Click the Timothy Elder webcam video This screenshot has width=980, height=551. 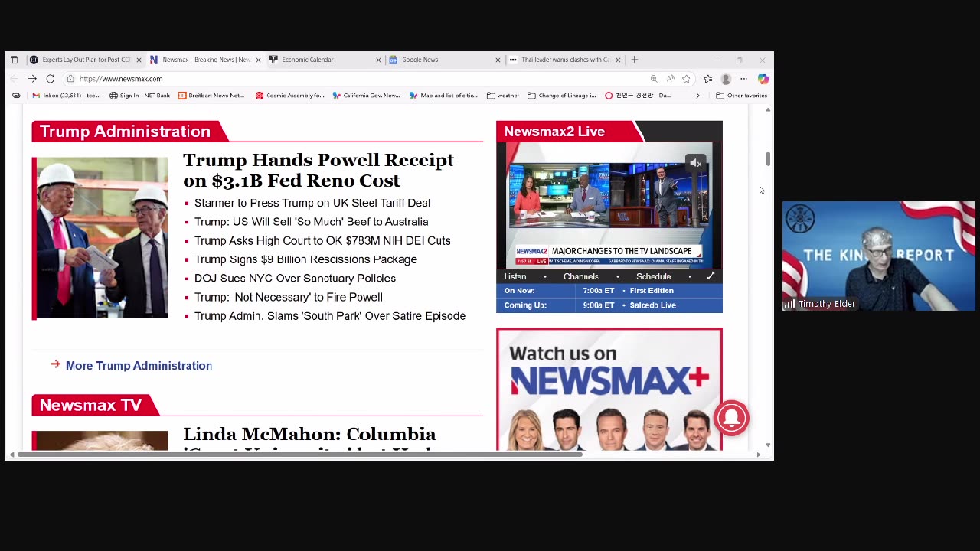879,256
